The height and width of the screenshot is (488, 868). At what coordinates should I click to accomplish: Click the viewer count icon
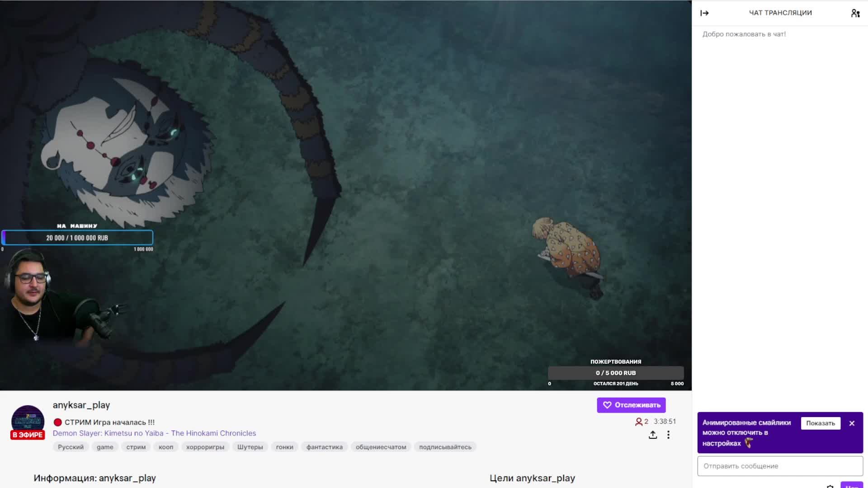(638, 422)
